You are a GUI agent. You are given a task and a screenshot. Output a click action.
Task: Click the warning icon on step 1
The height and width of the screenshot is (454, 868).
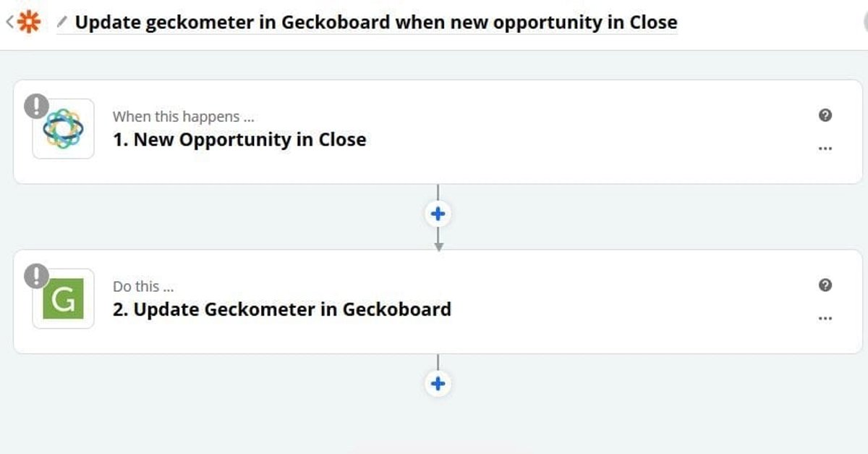pos(36,106)
